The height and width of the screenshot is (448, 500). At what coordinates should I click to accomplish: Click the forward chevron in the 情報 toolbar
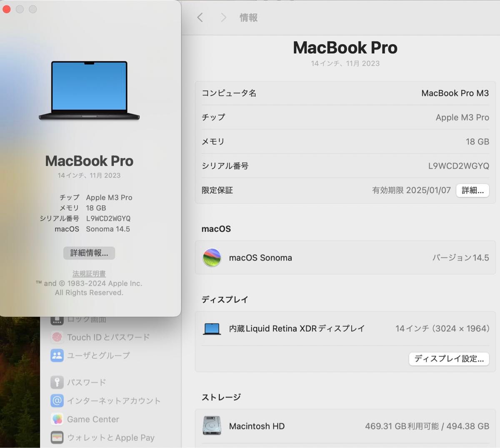pos(223,17)
